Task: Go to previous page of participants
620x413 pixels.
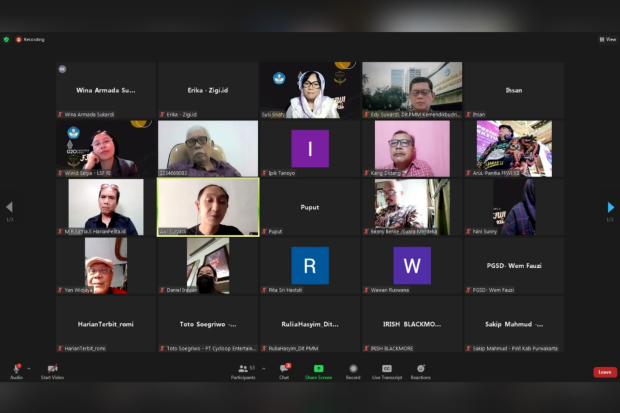Action: click(x=9, y=207)
